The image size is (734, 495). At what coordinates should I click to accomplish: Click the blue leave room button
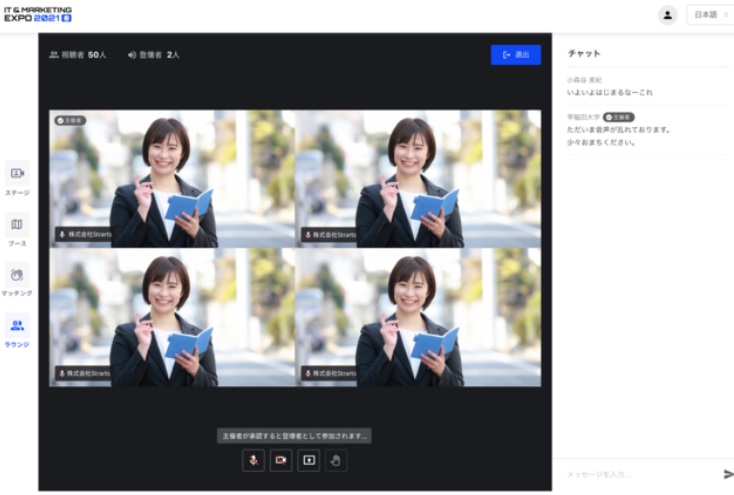(516, 55)
